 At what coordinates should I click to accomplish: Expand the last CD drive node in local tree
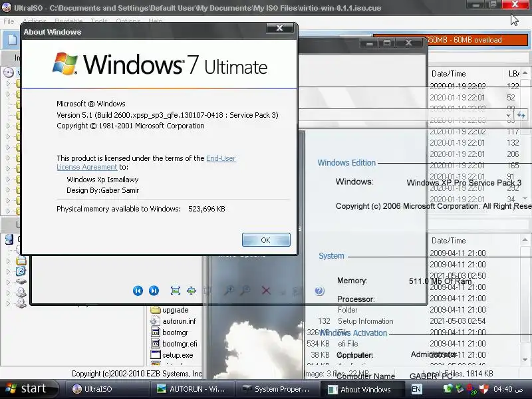click(x=8, y=303)
